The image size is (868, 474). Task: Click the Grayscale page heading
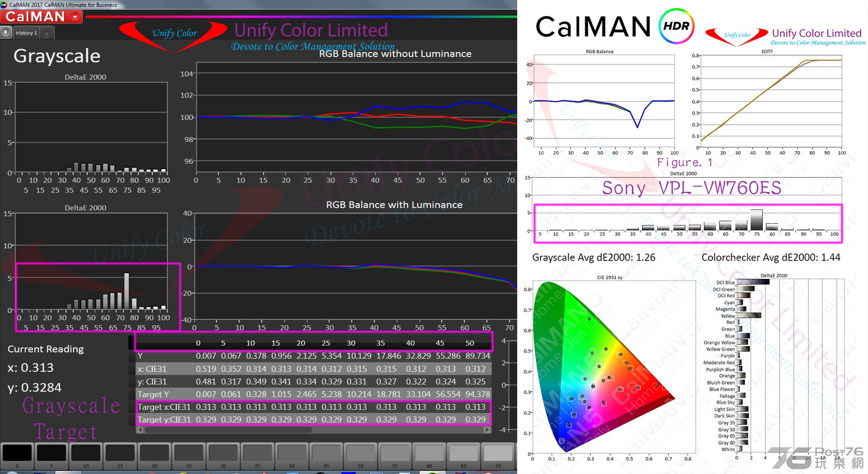(57, 56)
